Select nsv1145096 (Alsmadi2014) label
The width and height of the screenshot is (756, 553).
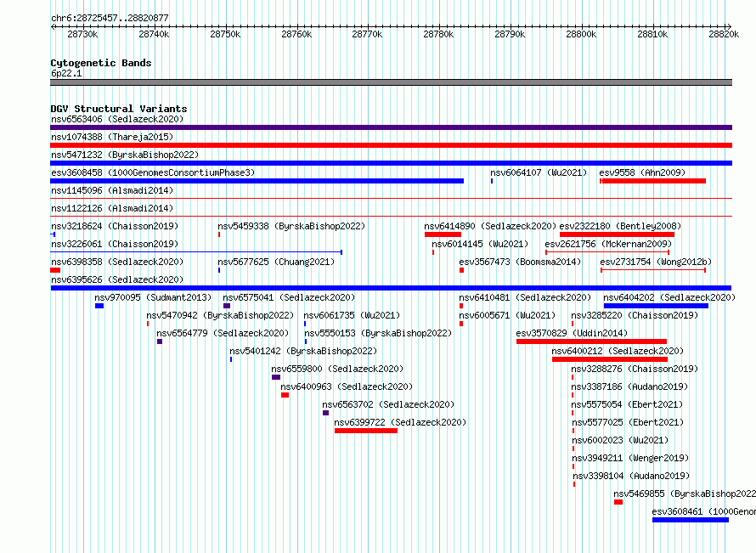click(112, 190)
